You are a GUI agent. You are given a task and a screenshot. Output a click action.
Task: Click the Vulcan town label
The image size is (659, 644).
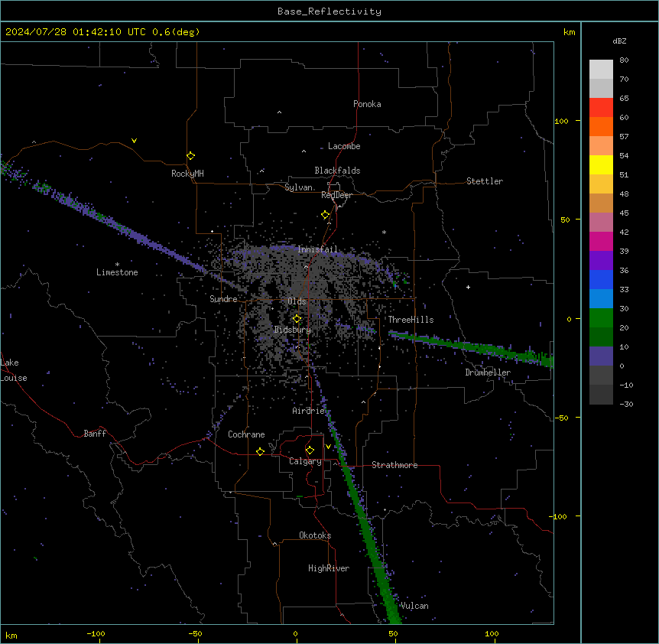click(415, 606)
